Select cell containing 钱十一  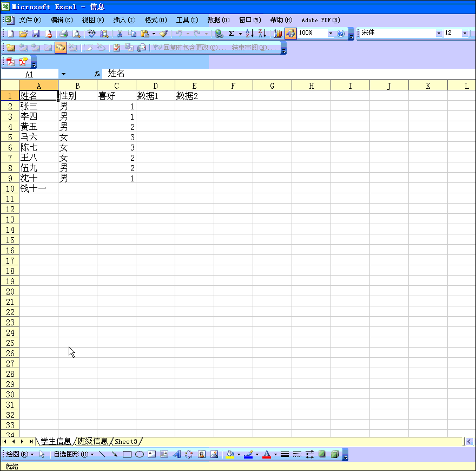[x=38, y=188]
